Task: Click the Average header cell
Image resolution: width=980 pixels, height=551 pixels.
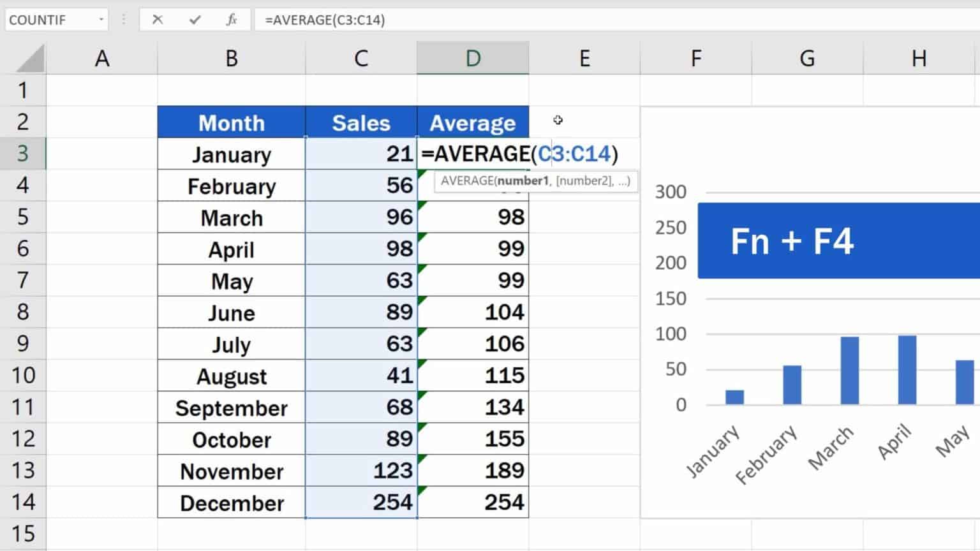Action: (473, 122)
